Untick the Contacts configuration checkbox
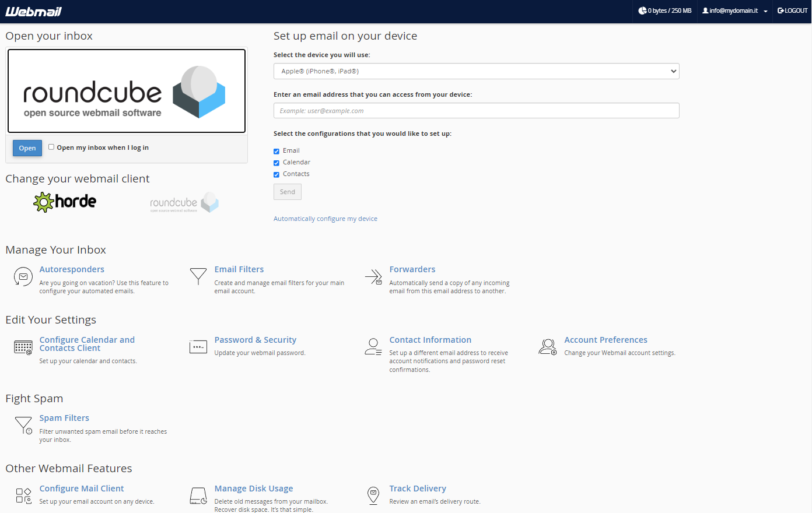Image resolution: width=812 pixels, height=513 pixels. pyautogui.click(x=276, y=174)
